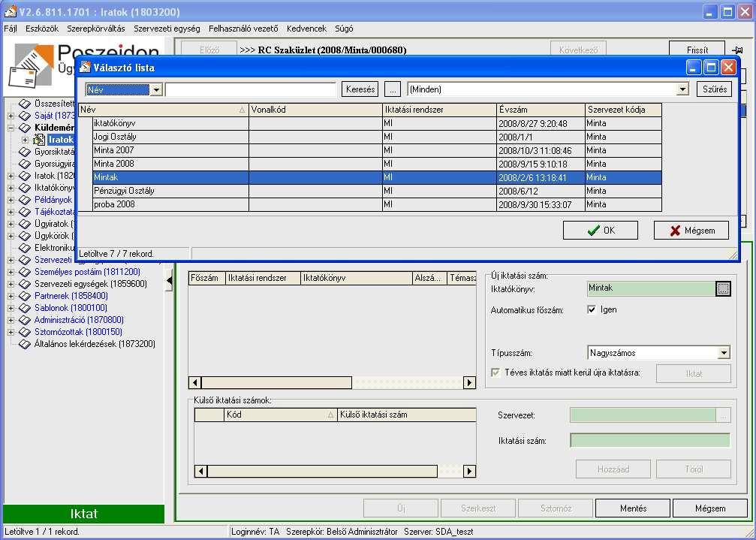Viewport: 756px width, 540px height.
Task: Select the iktatókönyv row
Action: coord(370,123)
